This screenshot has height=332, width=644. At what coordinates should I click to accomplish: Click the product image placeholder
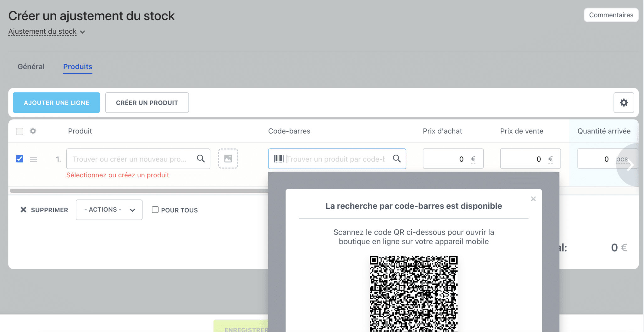[228, 158]
